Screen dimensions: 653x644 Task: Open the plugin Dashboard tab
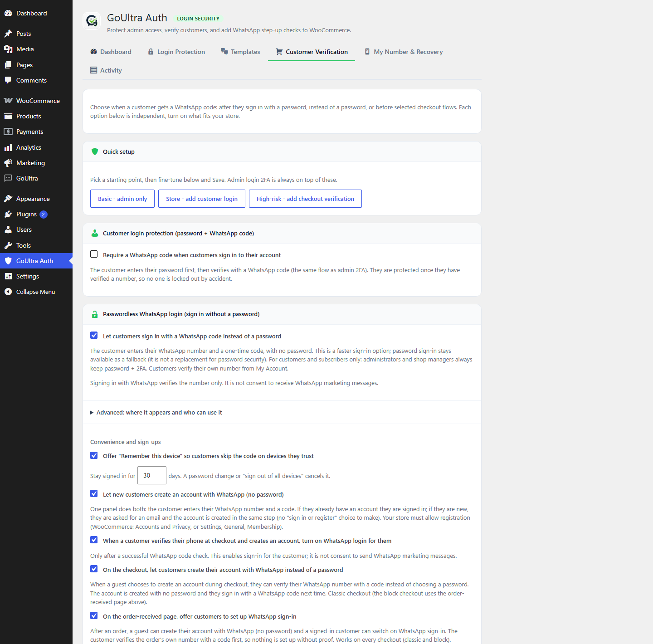(111, 52)
